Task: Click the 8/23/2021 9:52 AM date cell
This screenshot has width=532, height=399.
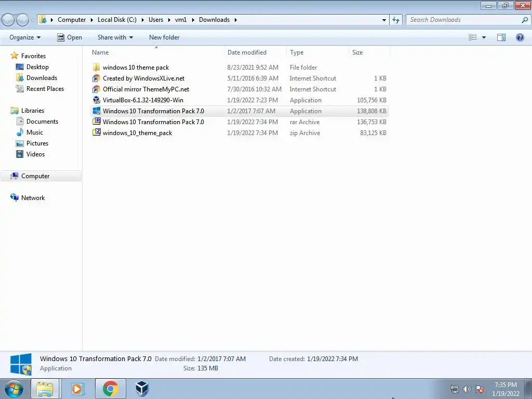Action: 253,68
